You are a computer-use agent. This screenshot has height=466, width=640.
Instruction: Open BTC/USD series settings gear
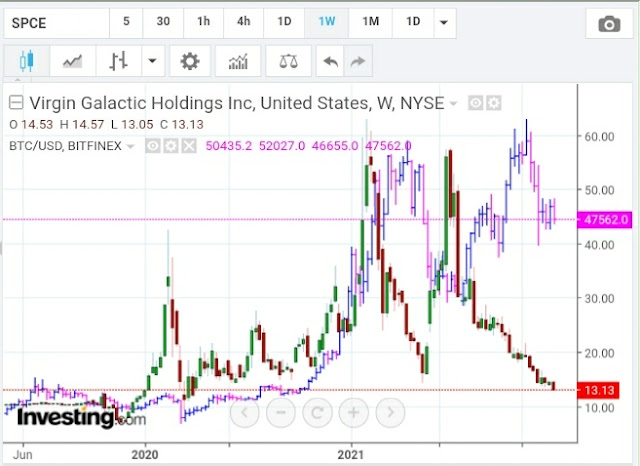171,146
